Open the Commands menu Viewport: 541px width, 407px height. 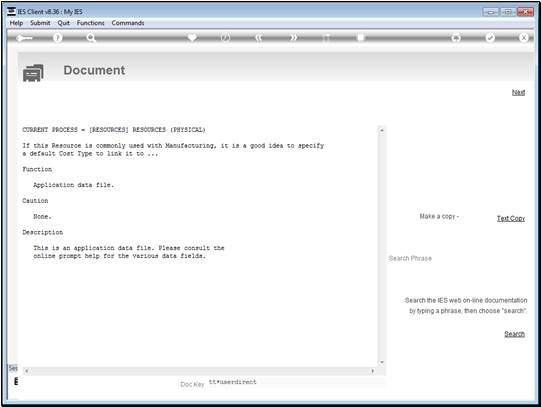click(x=128, y=23)
